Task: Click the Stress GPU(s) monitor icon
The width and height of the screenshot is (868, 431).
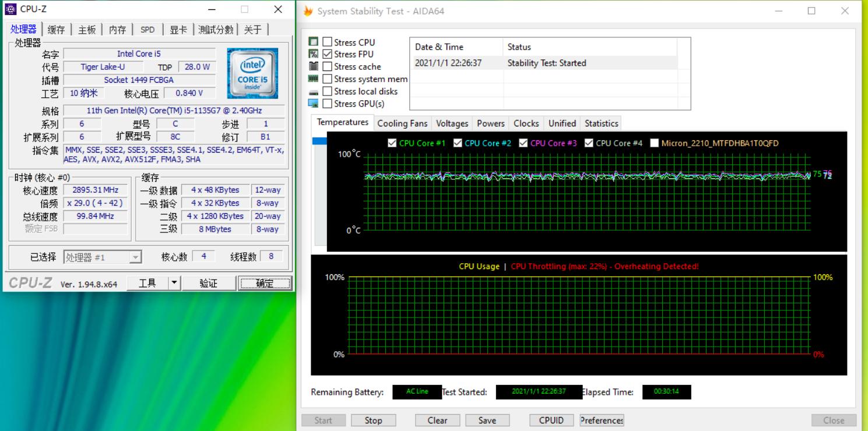Action: pyautogui.click(x=314, y=104)
